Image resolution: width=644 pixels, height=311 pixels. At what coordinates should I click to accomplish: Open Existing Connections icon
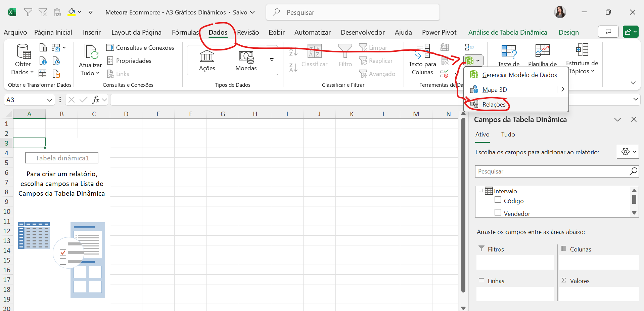click(x=56, y=73)
